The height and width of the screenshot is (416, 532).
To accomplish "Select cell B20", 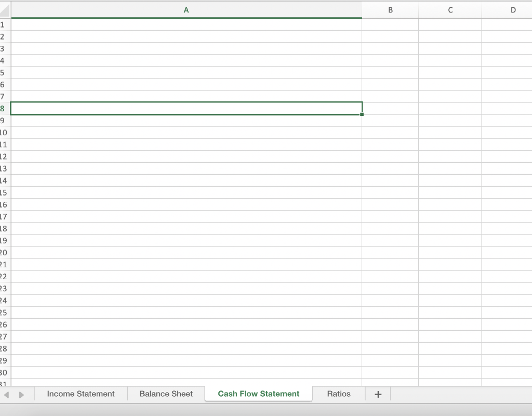I will tap(390, 252).
